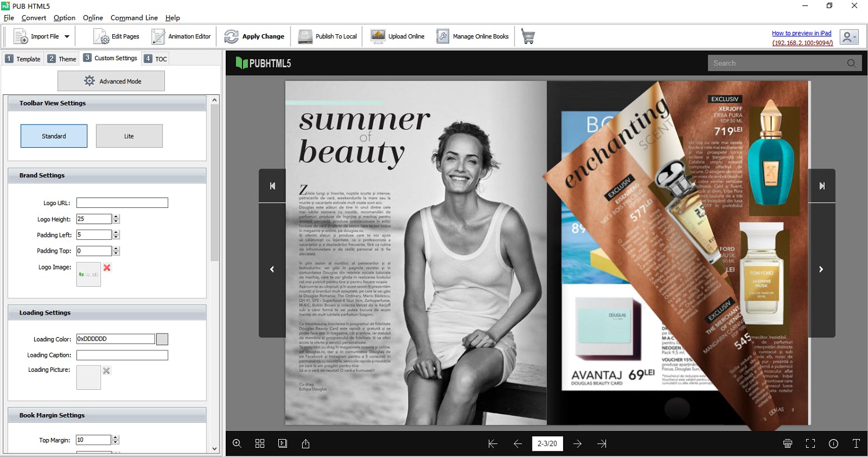The width and height of the screenshot is (868, 457).
Task: Adjust the Padding Top spinner arrows
Action: point(116,251)
